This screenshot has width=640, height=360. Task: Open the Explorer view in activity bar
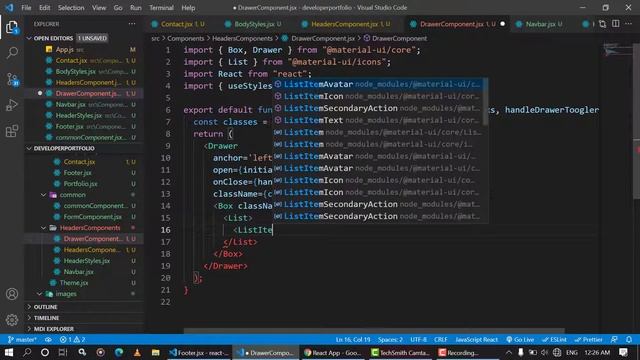[12, 28]
